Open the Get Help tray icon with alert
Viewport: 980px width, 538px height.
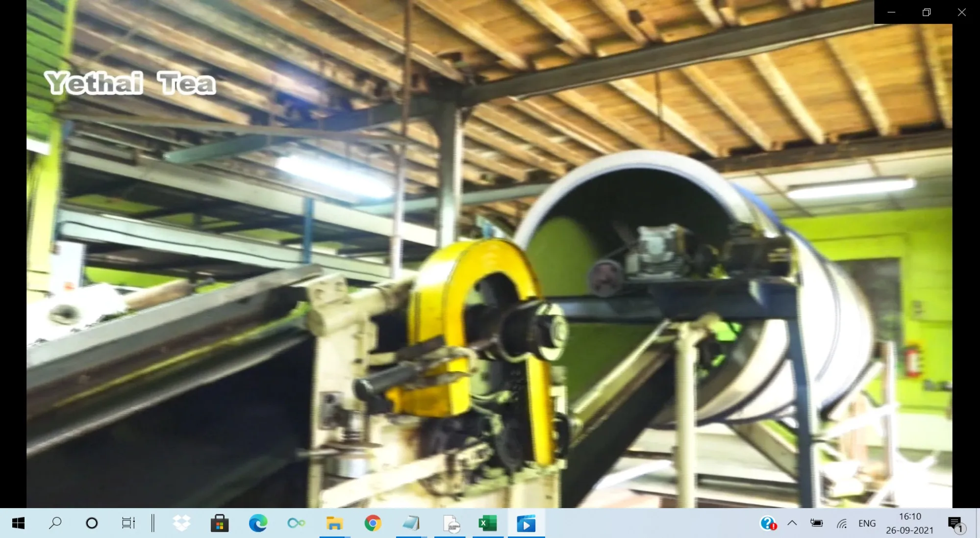[x=768, y=523]
